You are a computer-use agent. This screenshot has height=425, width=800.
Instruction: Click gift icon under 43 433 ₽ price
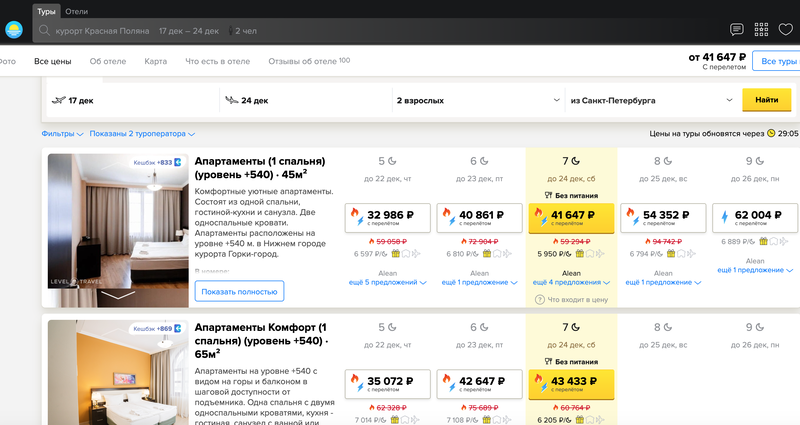[580, 420]
